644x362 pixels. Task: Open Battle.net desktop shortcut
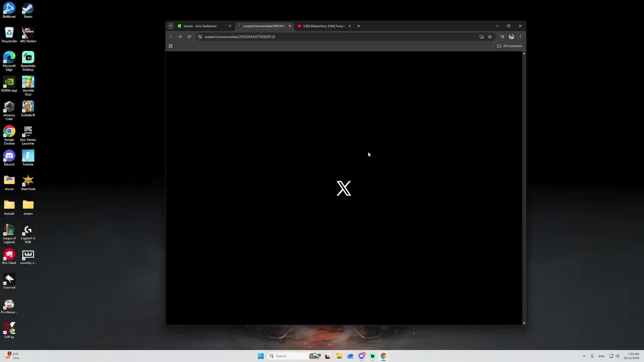tap(9, 11)
